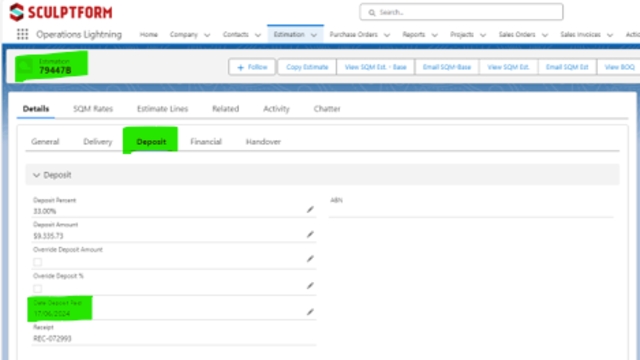The width and height of the screenshot is (640, 360).
Task: Expand Estimation menu chevron
Action: tap(314, 35)
